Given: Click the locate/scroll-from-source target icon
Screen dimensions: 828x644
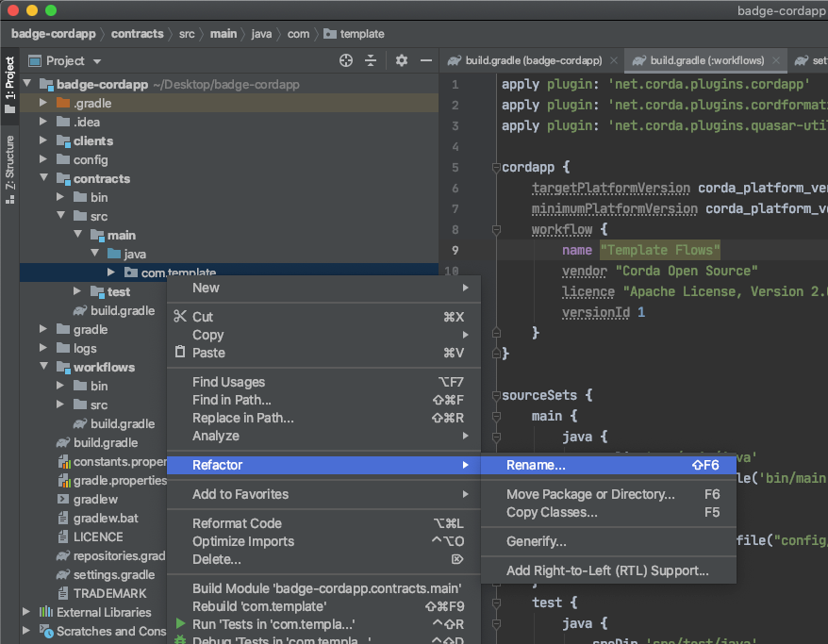Looking at the screenshot, I should (346, 60).
